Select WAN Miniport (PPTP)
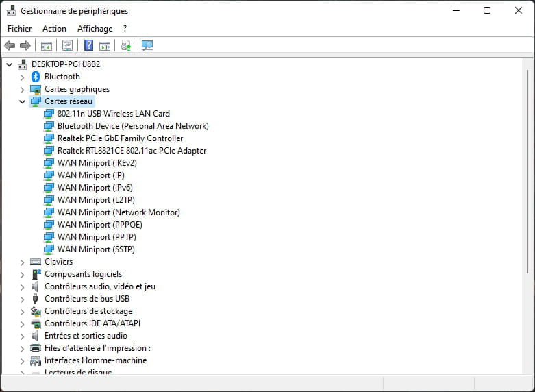 pos(97,237)
